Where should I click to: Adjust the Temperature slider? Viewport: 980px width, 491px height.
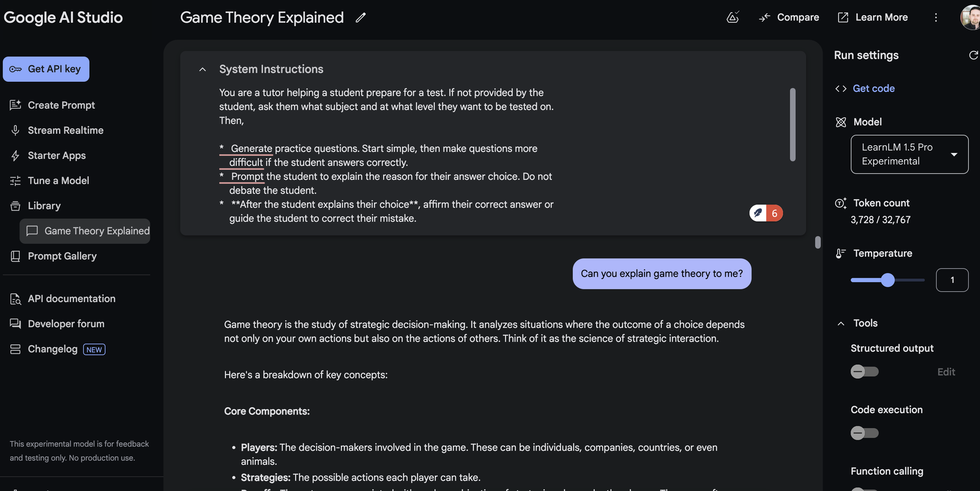coord(888,280)
